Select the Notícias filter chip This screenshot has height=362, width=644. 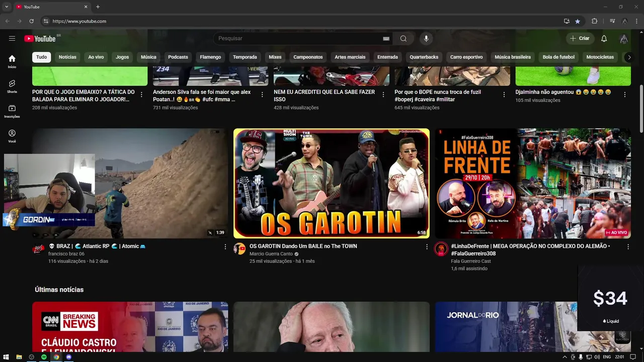click(67, 57)
